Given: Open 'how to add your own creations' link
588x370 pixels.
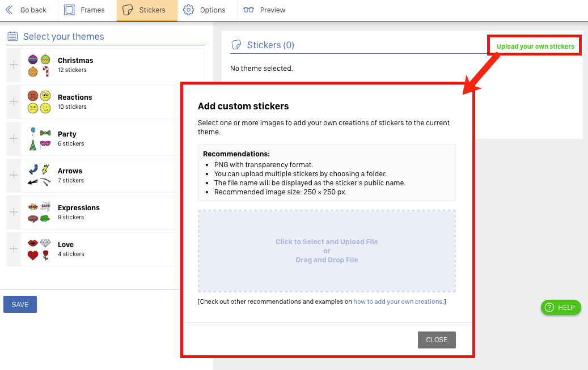Looking at the screenshot, I should pos(397,301).
